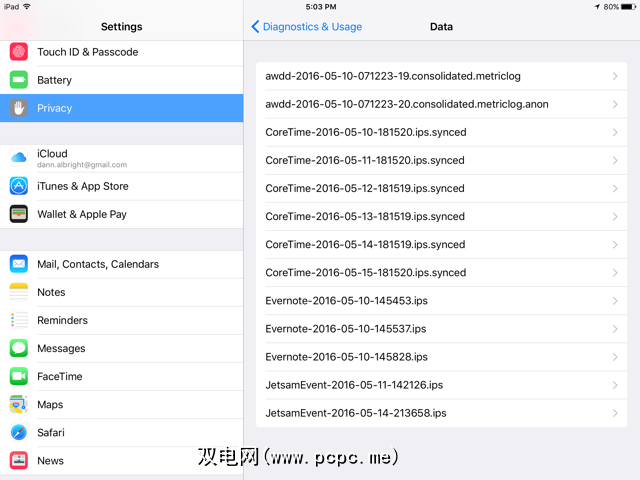Expand CoreTime-2016-05-15-181520 chevron

[615, 273]
